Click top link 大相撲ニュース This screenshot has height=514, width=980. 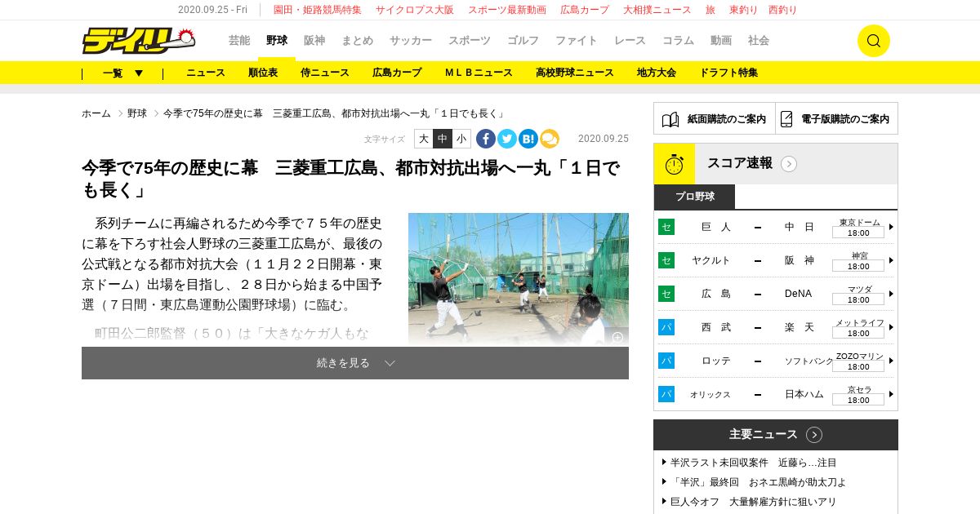657,10
